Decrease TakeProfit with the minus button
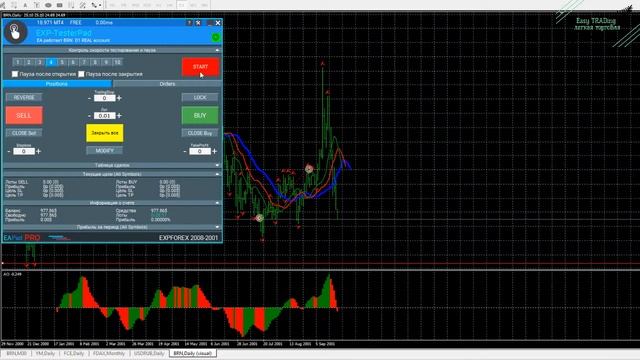 185,151
